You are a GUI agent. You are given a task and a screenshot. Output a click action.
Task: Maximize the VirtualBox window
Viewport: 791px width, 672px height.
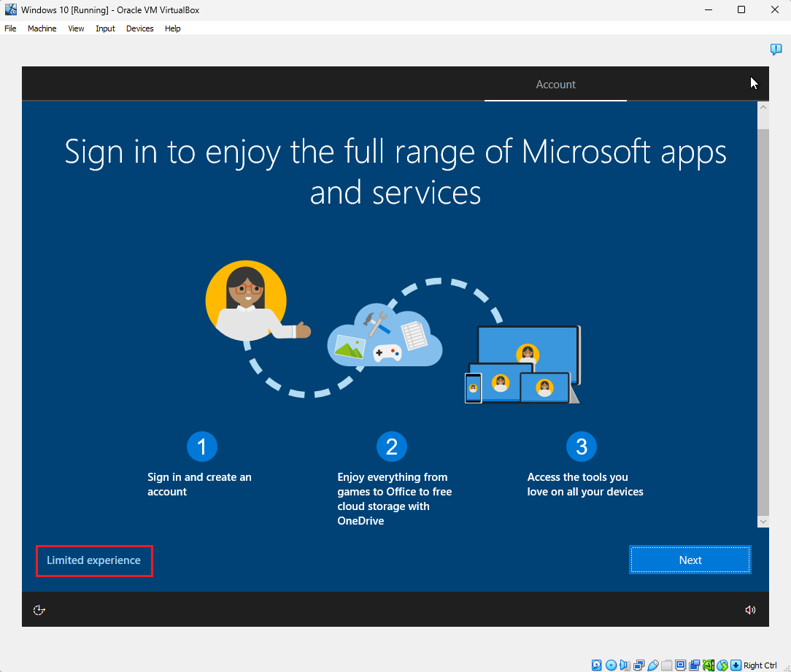741,9
